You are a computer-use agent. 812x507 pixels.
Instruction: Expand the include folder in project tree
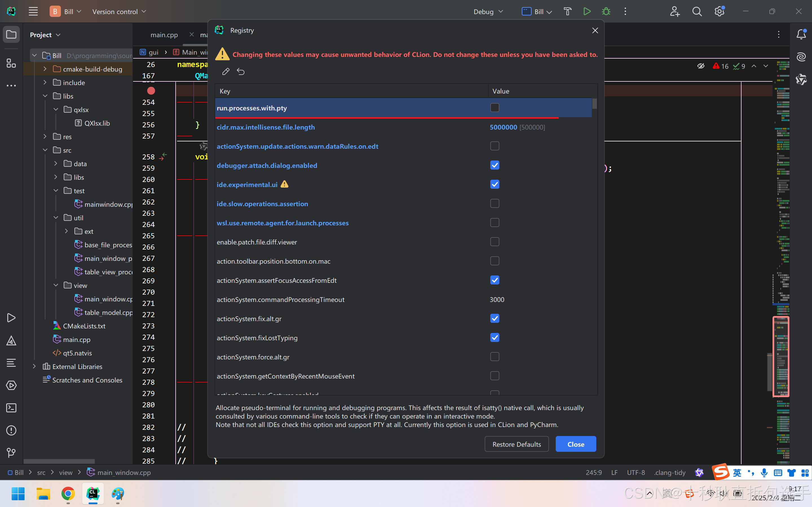coord(45,82)
